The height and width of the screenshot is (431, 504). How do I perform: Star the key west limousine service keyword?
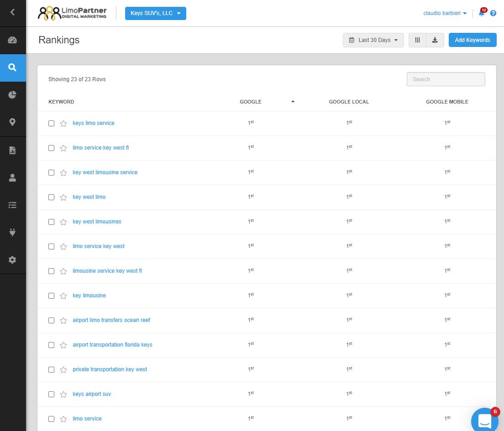pos(63,173)
